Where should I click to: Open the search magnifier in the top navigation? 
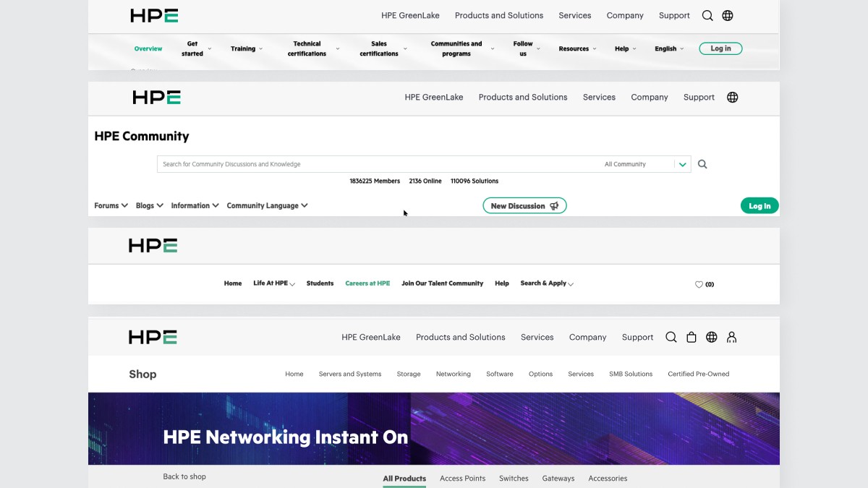click(x=707, y=15)
